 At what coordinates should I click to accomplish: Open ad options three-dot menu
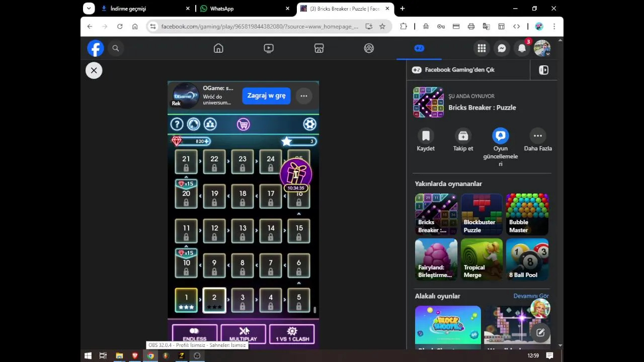(304, 96)
